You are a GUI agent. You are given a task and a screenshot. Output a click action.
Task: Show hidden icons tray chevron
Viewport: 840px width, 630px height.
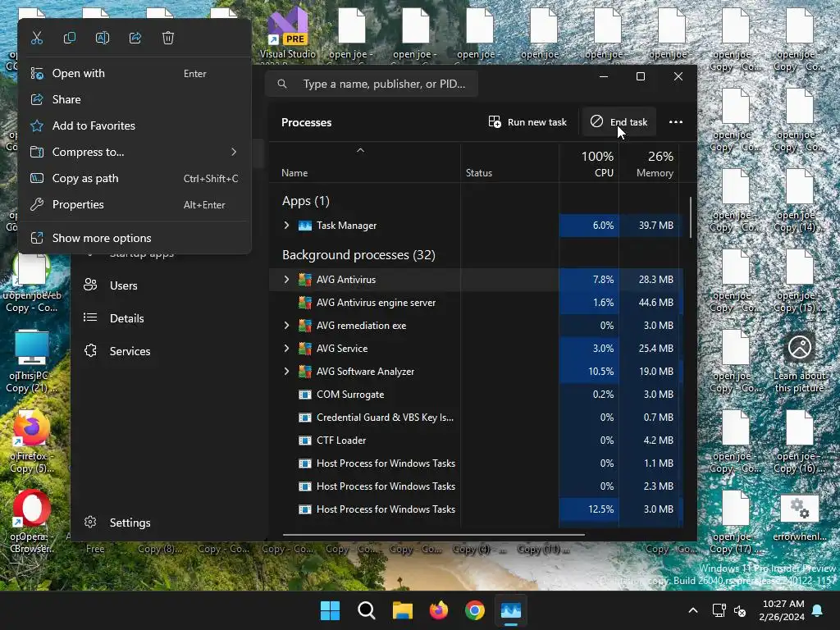[x=692, y=610]
